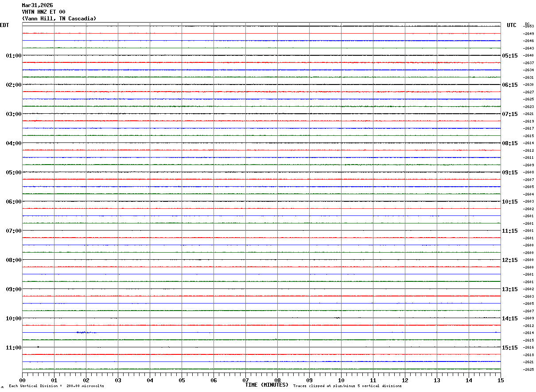Click minute 00 tick label on time axis

pos(22,380)
